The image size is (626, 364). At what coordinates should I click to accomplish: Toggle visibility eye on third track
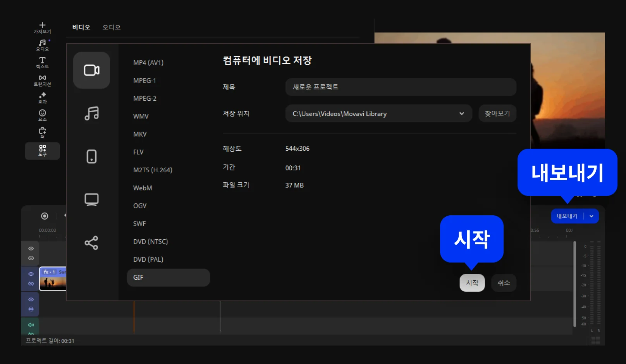pyautogui.click(x=31, y=299)
